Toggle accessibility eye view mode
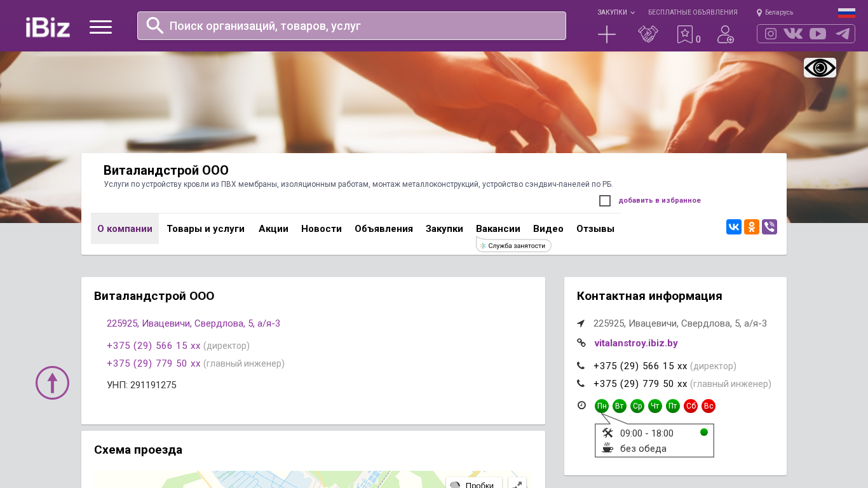Viewport: 868px width, 488px height. click(x=820, y=67)
